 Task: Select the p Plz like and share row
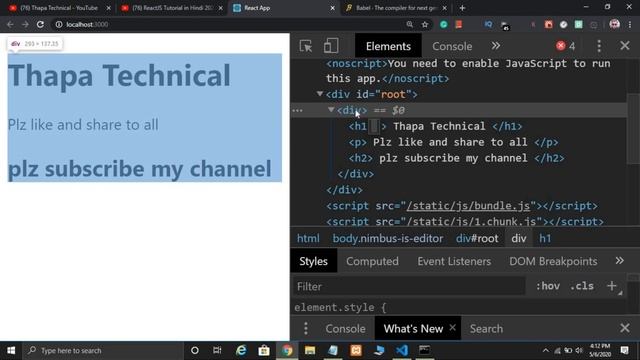coord(453,142)
